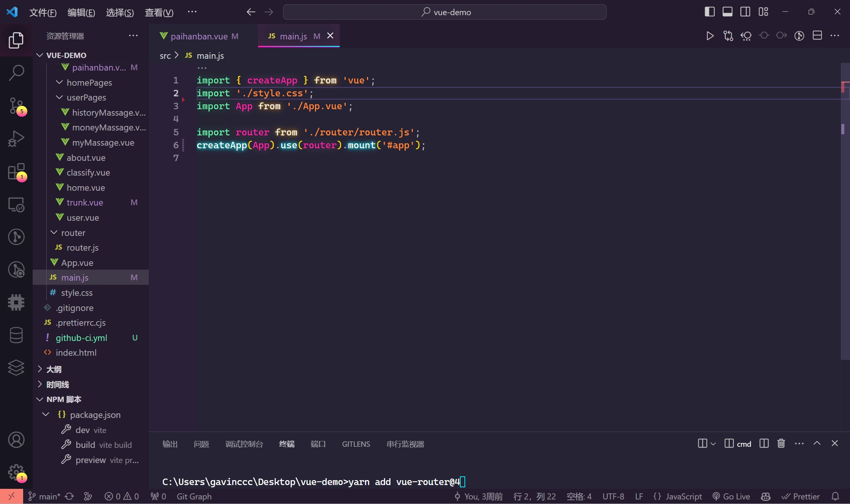Collapse the homePages folder
The height and width of the screenshot is (504, 850).
point(59,82)
